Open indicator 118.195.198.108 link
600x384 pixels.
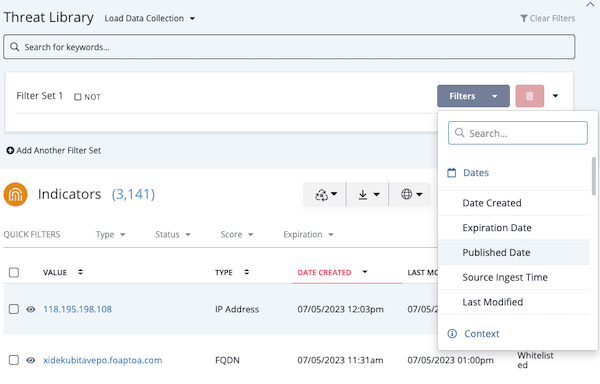(x=77, y=309)
